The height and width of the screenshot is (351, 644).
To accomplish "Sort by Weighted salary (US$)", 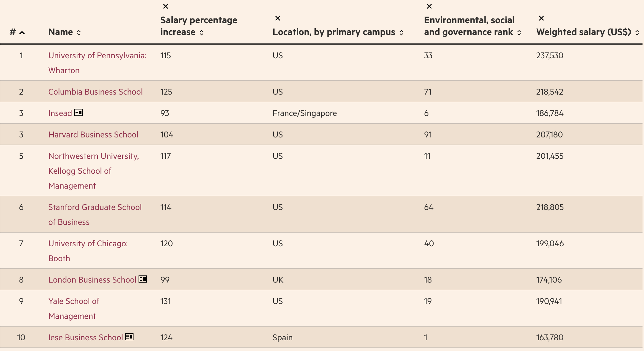I will (x=637, y=32).
